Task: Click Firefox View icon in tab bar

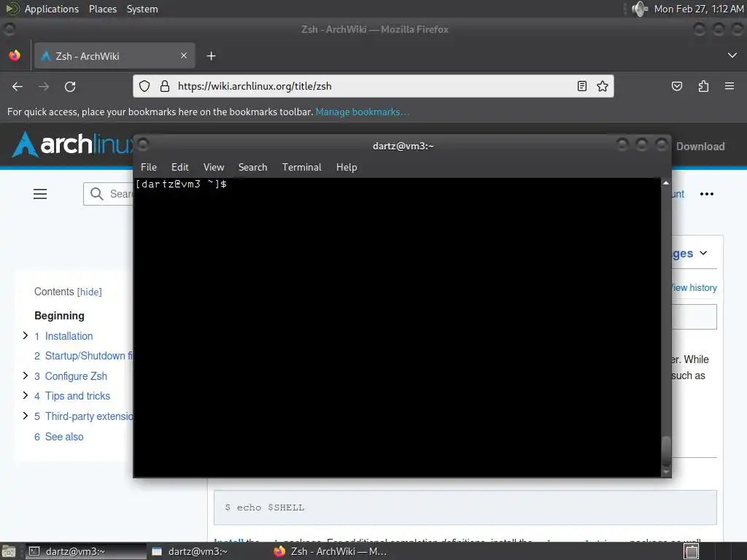Action: [15, 55]
